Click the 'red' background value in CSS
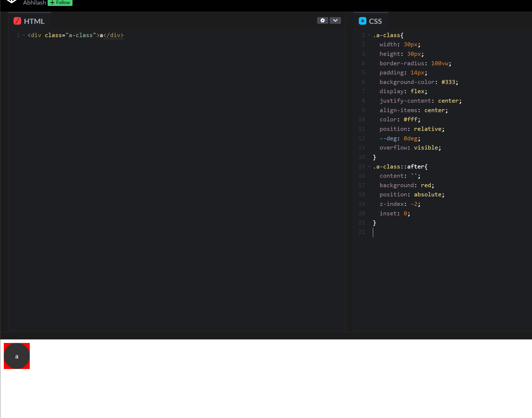Viewport: 532px width, 418px height. tap(426, 185)
